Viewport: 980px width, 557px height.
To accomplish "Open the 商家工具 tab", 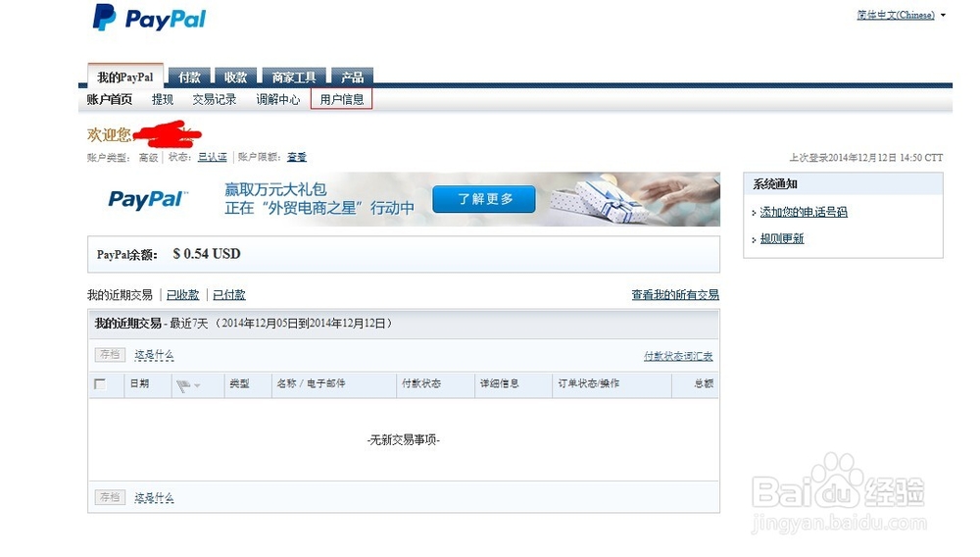I will tap(294, 76).
